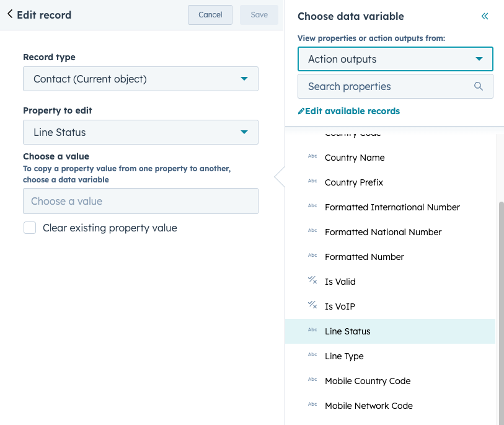Image resolution: width=504 pixels, height=425 pixels.
Task: Expand the Property to edit dropdown
Action: click(141, 132)
